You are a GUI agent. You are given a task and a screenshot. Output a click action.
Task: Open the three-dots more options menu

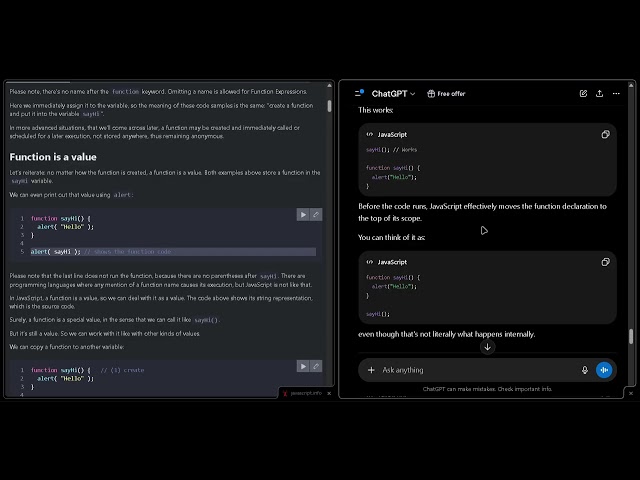(616, 93)
